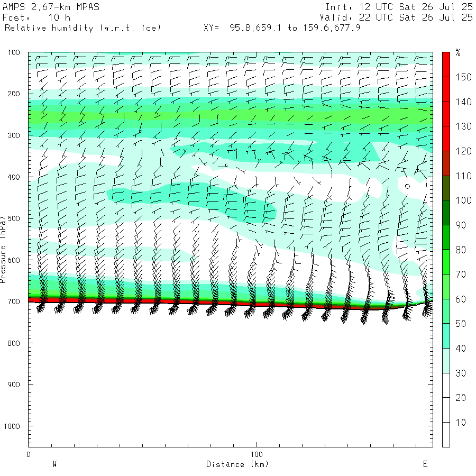Click the 300 pressure axis tick label
The width and height of the screenshot is (476, 476).
[14, 135]
